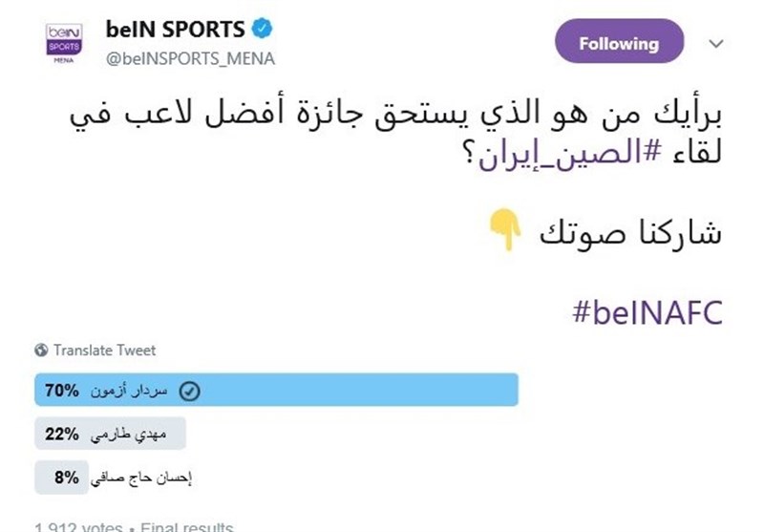This screenshot has width=764, height=532.
Task: Click the @beINSPORTS_MENA handle
Action: click(190, 58)
